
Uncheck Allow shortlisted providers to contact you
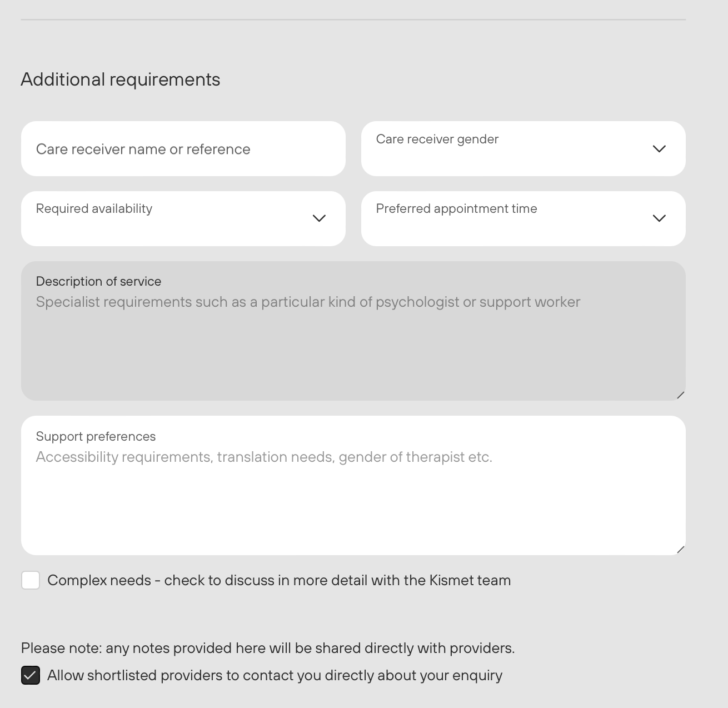click(x=31, y=676)
